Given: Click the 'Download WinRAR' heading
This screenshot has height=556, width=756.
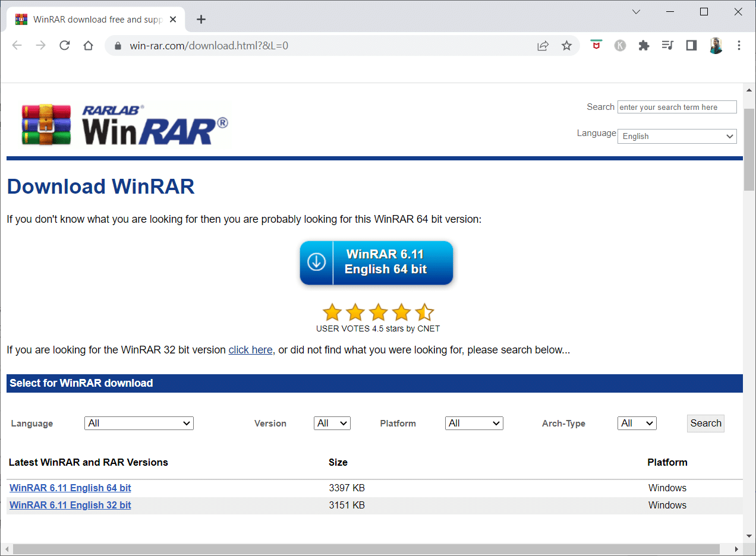Looking at the screenshot, I should pyautogui.click(x=100, y=187).
